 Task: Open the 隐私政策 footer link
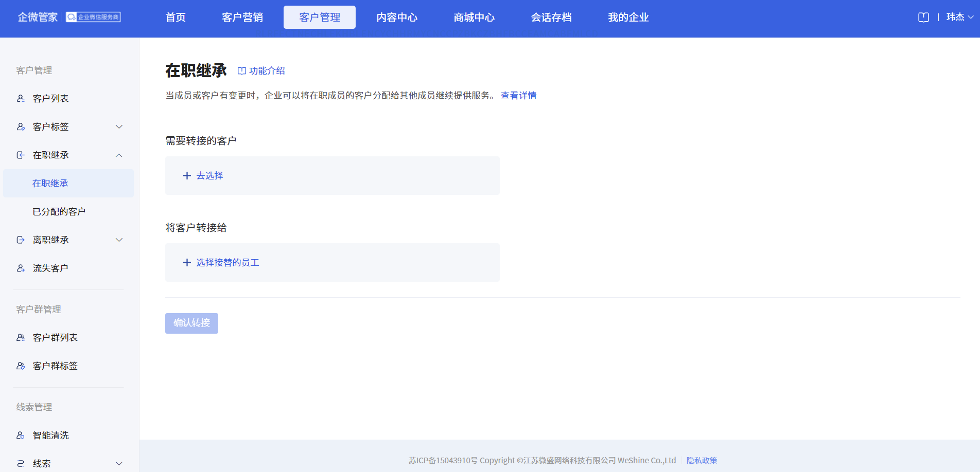(x=702, y=461)
